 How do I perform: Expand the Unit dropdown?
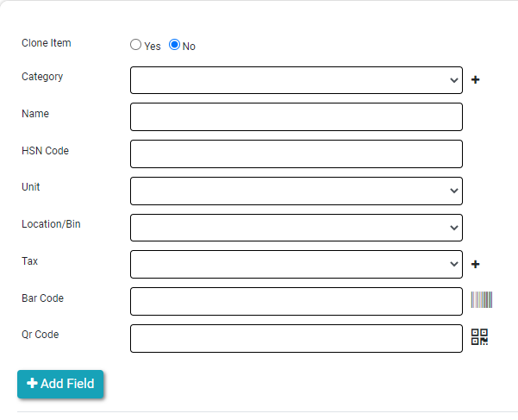(296, 191)
